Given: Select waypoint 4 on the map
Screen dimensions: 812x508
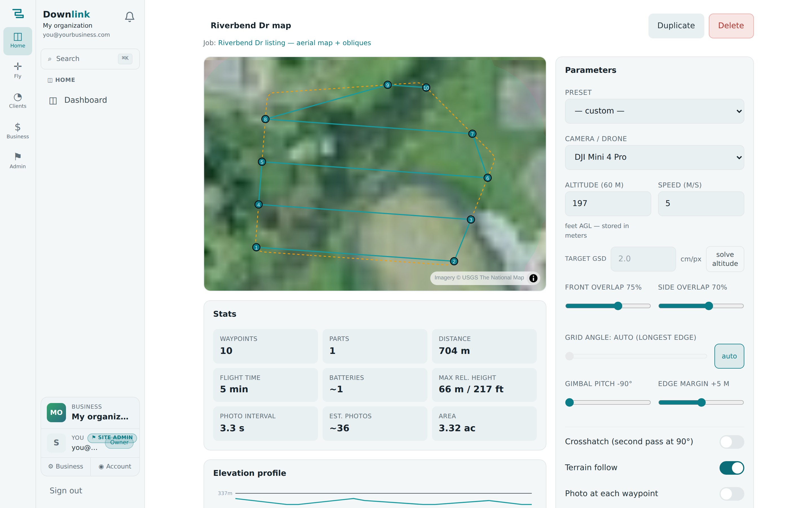Looking at the screenshot, I should pyautogui.click(x=258, y=204).
